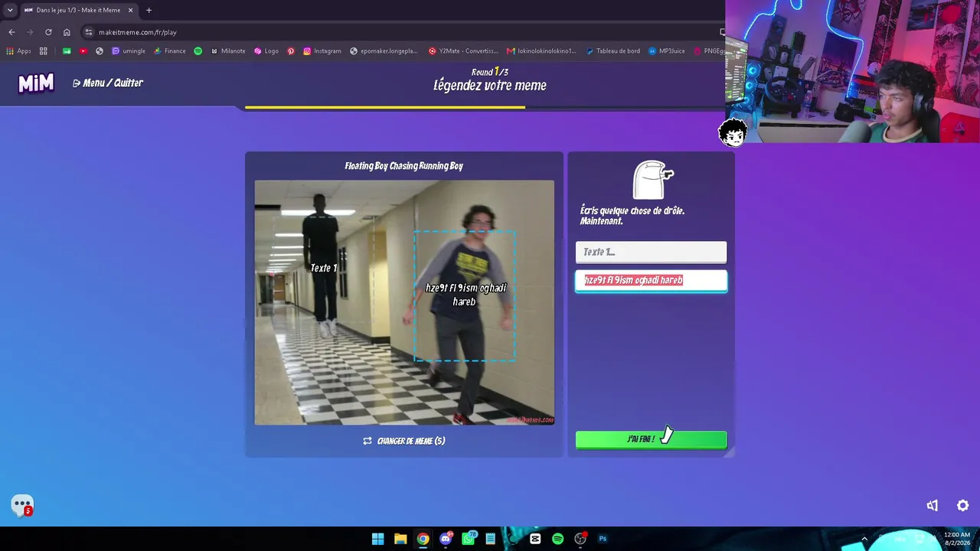Go to the browser home page
The image size is (980, 551).
(x=67, y=32)
